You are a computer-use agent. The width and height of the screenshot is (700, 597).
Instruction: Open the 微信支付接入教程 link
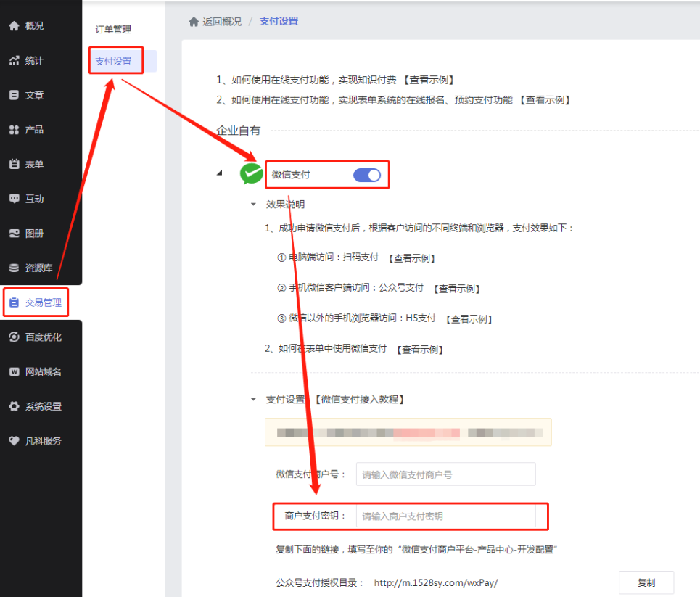tap(360, 400)
